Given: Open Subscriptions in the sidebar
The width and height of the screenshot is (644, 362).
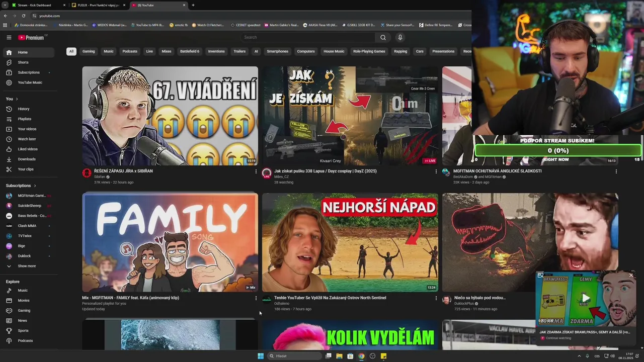Looking at the screenshot, I should (28, 72).
